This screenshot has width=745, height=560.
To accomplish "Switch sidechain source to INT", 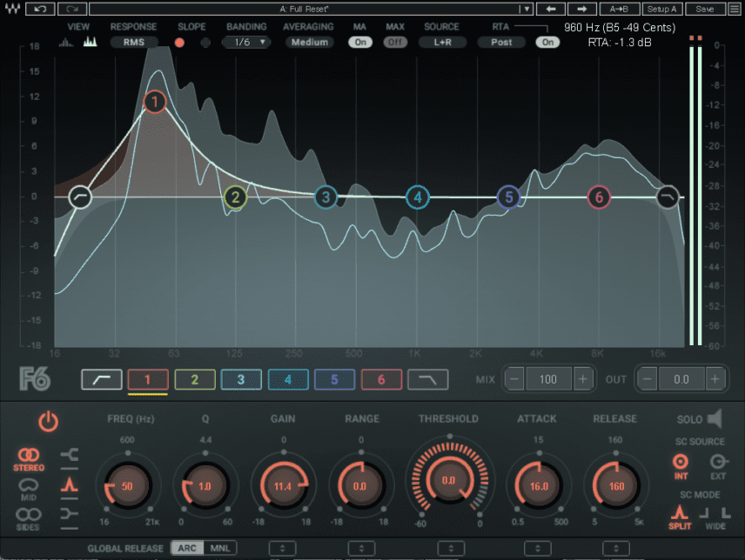I will pyautogui.click(x=681, y=466).
